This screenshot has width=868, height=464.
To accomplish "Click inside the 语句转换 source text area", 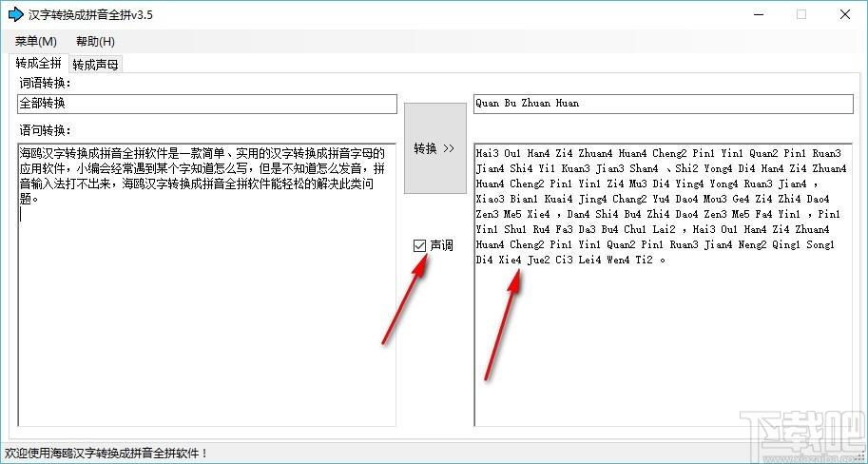I will (207, 284).
